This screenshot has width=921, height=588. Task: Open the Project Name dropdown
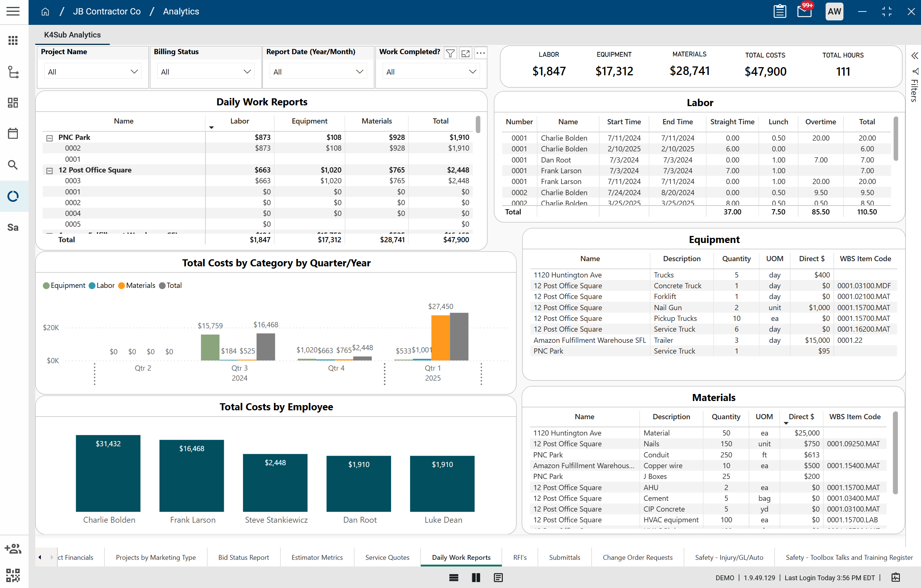click(92, 72)
